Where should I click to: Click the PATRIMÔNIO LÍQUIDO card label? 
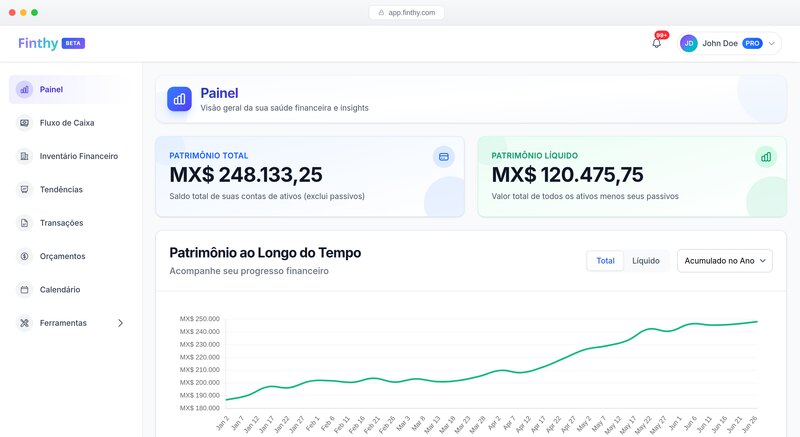click(535, 156)
